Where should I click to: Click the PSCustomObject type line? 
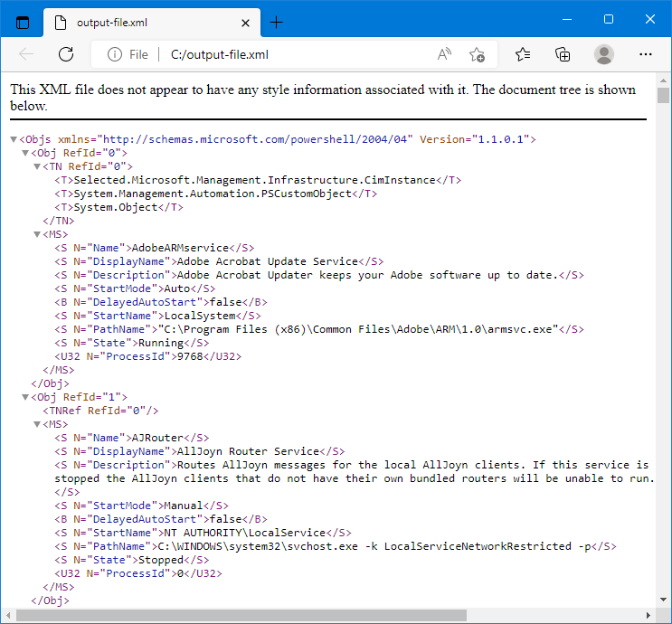click(x=215, y=194)
